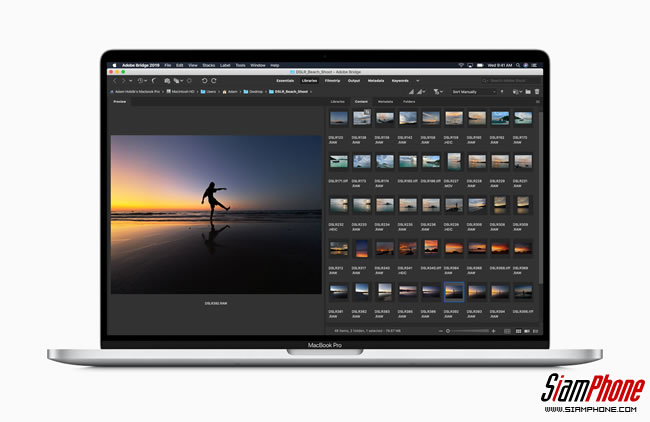Toggle the lock thumbnail grid icon
The width and height of the screenshot is (650, 422).
(507, 331)
